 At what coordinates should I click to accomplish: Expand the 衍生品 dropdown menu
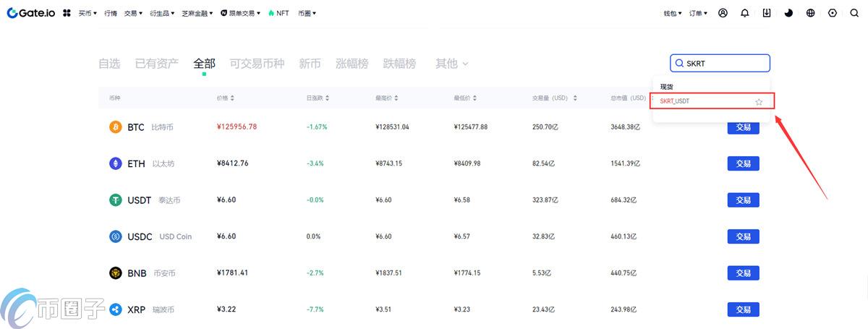coord(162,13)
